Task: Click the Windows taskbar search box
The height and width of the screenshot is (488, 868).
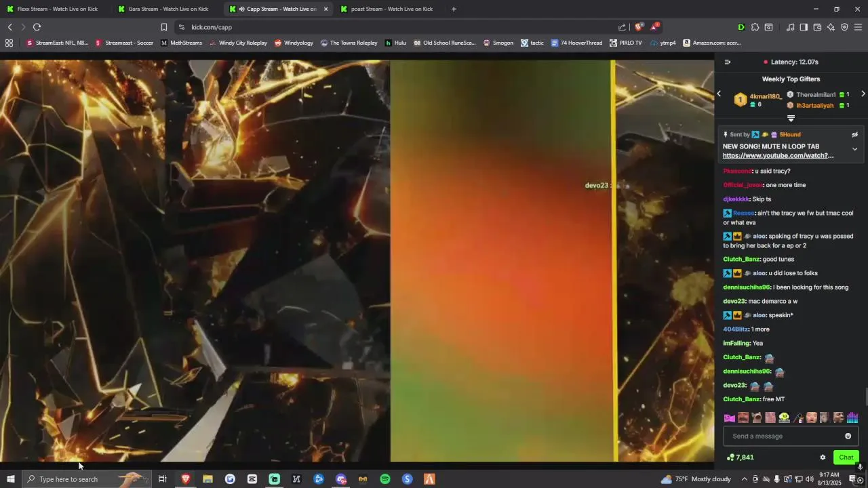Action: (x=86, y=479)
